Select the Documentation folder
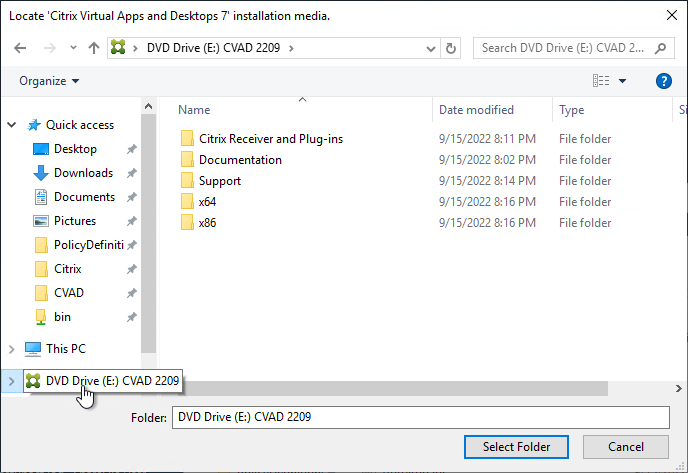 [240, 160]
